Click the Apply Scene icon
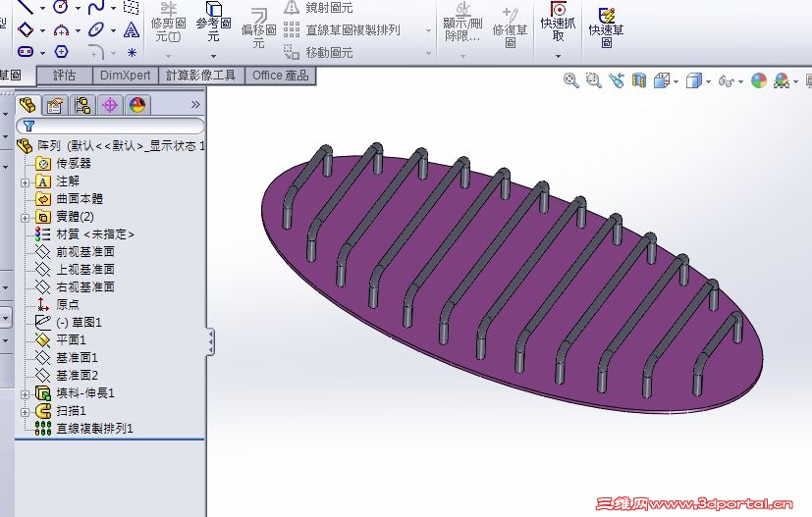 point(782,80)
